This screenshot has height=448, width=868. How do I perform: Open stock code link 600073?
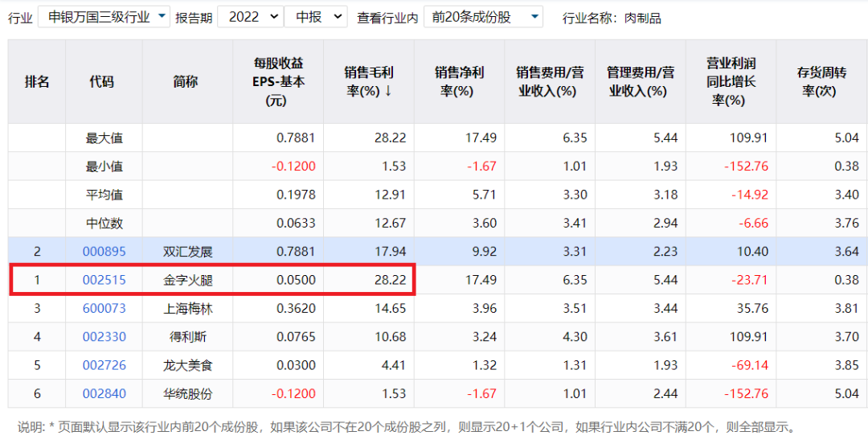point(104,308)
